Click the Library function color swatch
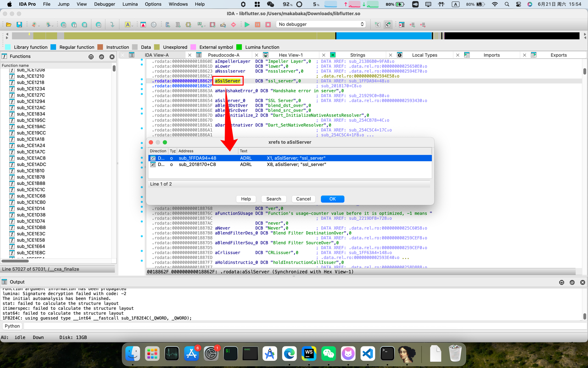Screen dimensions: 588x368 click(x=8, y=47)
